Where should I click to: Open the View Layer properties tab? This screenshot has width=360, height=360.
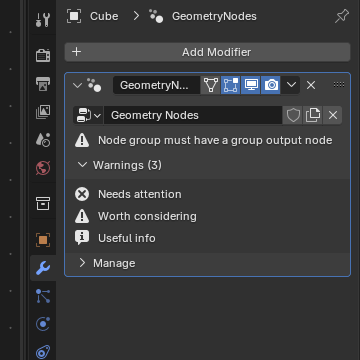click(x=43, y=112)
